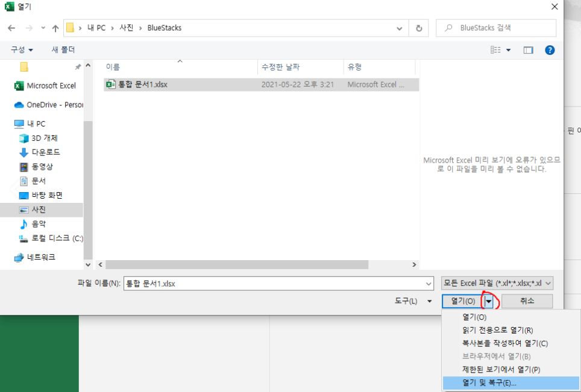581x392 pixels.
Task: Choose 읽기 전용으로 열기(R)
Action: coord(511,330)
